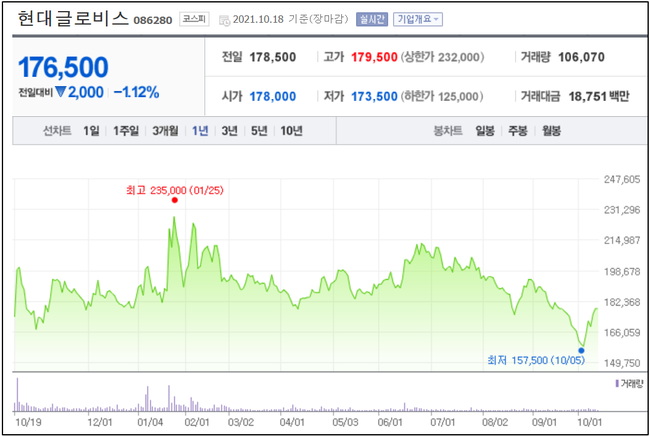Click the stock code 086280
650x436 pixels.
click(x=153, y=20)
